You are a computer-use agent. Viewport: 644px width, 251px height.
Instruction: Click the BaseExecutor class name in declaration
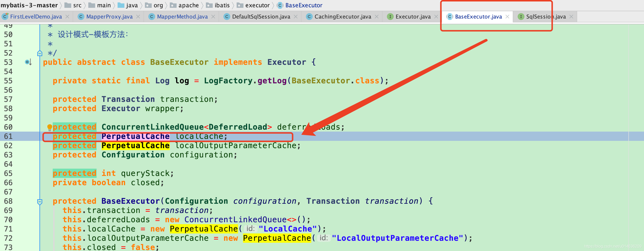(x=179, y=62)
